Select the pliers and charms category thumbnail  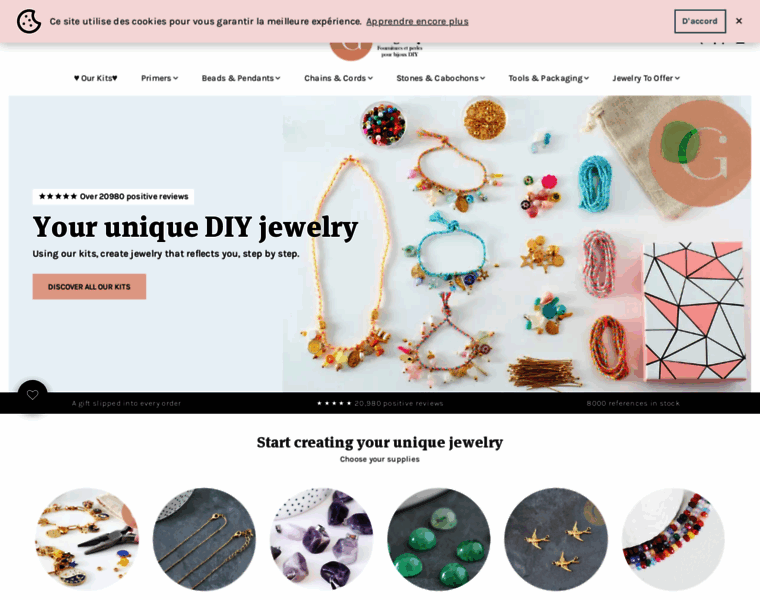(x=87, y=539)
